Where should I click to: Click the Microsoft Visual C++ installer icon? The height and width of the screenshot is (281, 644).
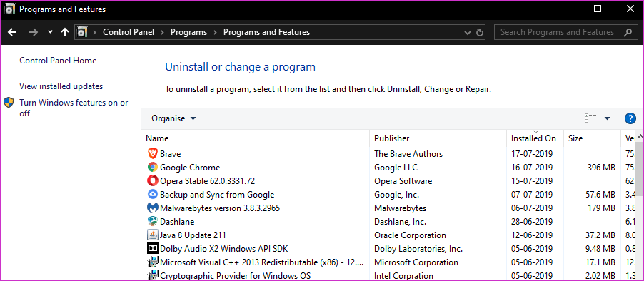(x=152, y=262)
